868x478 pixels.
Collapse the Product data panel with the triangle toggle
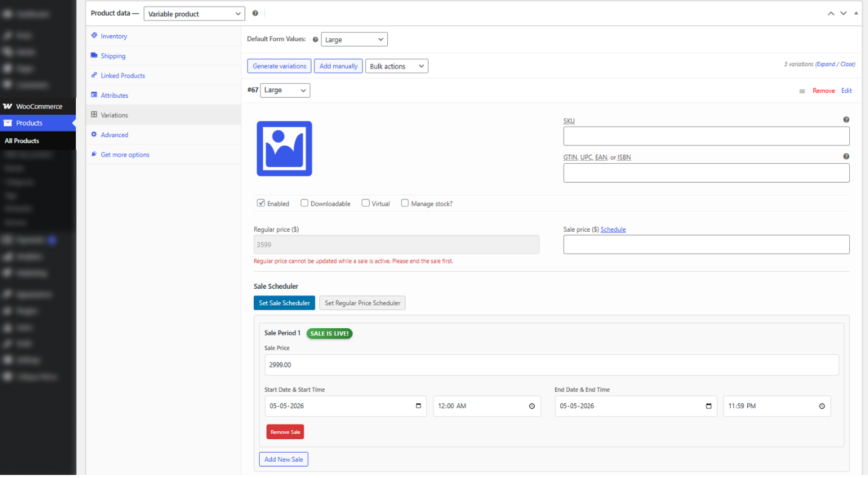point(856,13)
